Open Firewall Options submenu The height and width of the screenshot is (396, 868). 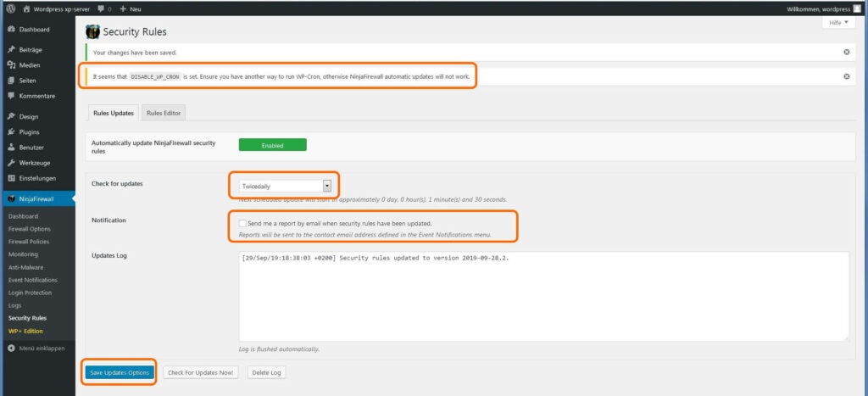[x=30, y=229]
